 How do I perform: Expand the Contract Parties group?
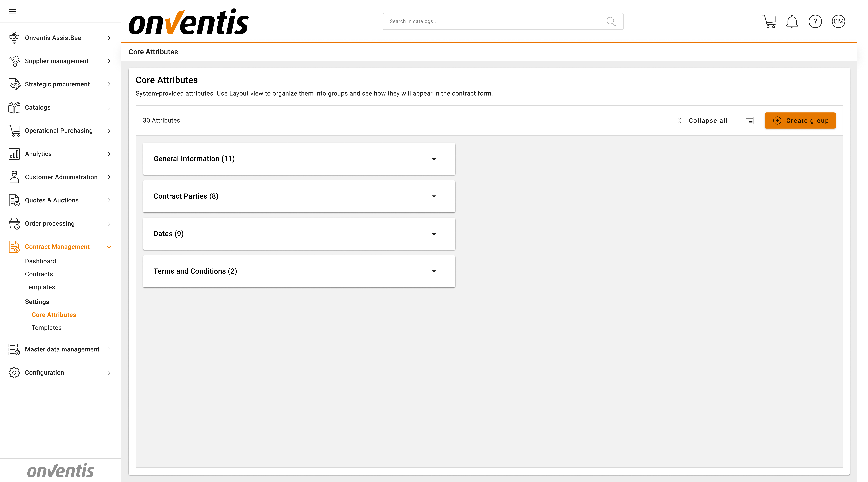tap(434, 196)
